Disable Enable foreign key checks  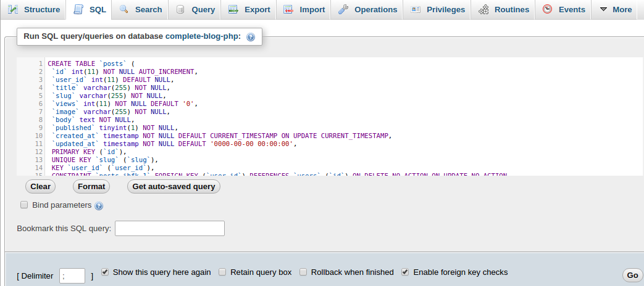tap(405, 272)
